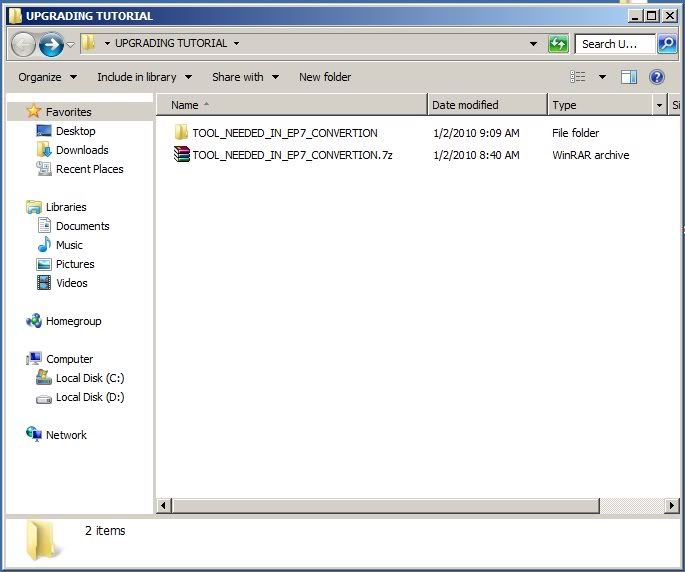Open the Organize dropdown menu
The width and height of the screenshot is (685, 572).
click(x=47, y=77)
